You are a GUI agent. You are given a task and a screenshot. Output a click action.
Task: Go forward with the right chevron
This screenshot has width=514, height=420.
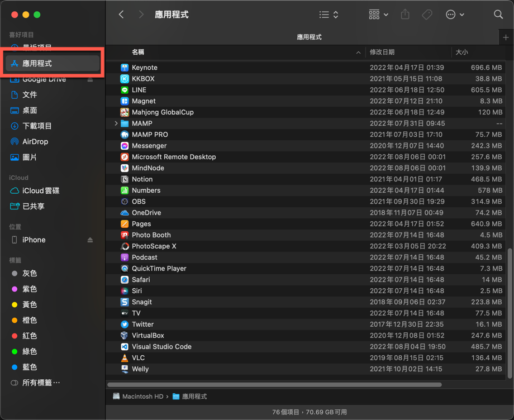click(x=141, y=15)
